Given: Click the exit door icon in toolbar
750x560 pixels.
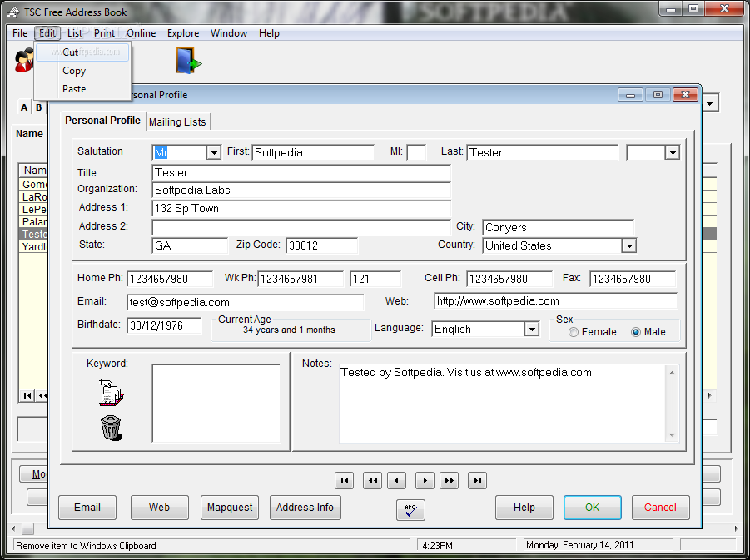Looking at the screenshot, I should 188,60.
